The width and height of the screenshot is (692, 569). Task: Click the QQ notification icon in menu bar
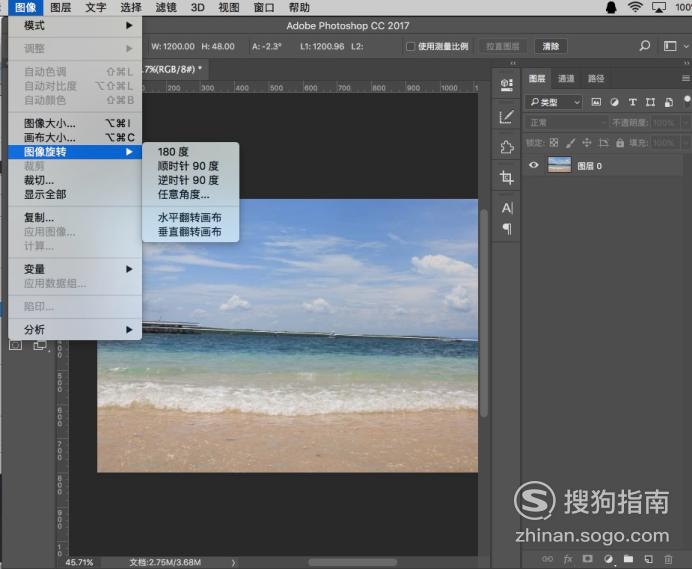pyautogui.click(x=611, y=7)
